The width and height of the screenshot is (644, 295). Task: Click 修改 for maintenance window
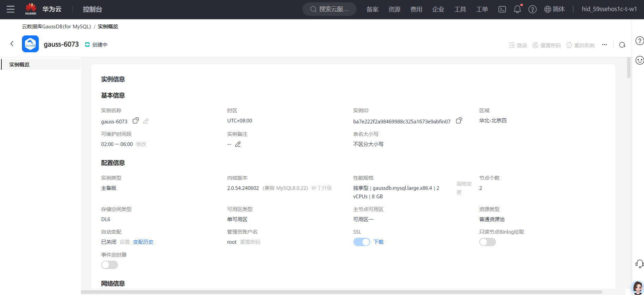pyautogui.click(x=141, y=144)
